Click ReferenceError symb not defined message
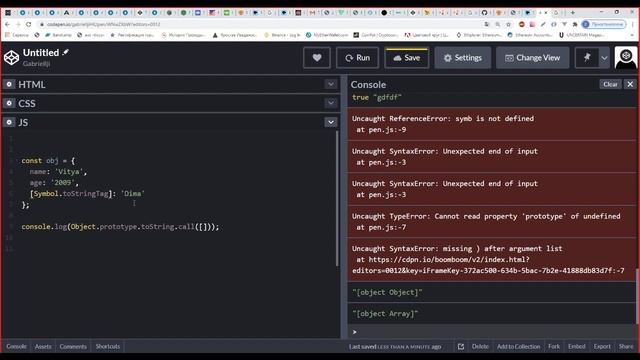Viewport: 640px width, 360px height. pyautogui.click(x=442, y=118)
